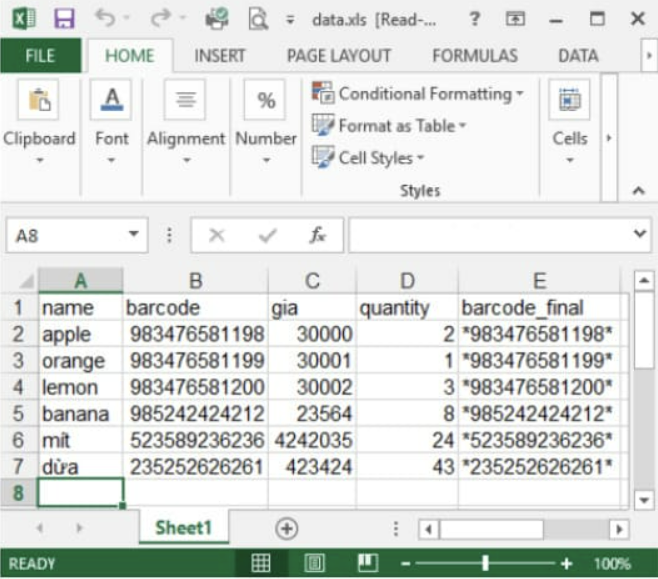Switch to the PAGE LAYOUT tab
Image resolution: width=658 pixels, height=579 pixels.
tap(339, 55)
